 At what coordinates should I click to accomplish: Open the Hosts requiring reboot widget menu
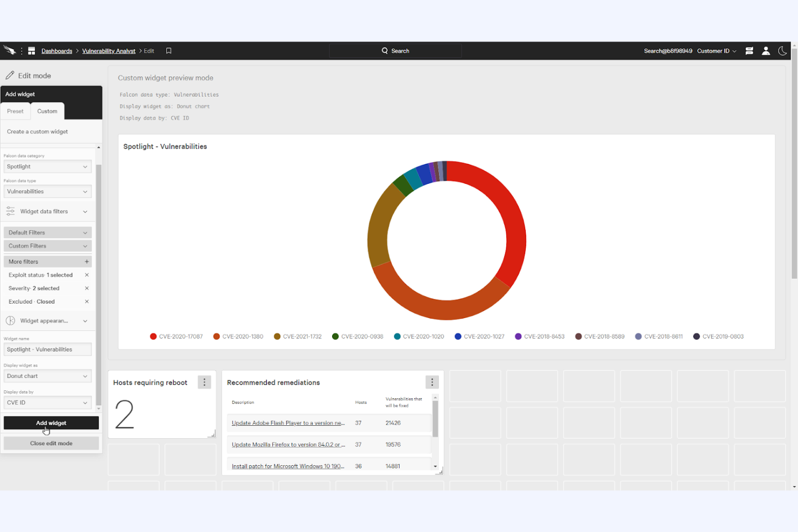pyautogui.click(x=204, y=382)
